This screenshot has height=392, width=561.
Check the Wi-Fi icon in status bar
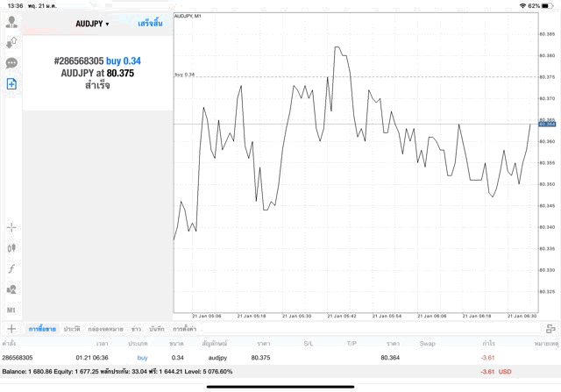point(522,6)
